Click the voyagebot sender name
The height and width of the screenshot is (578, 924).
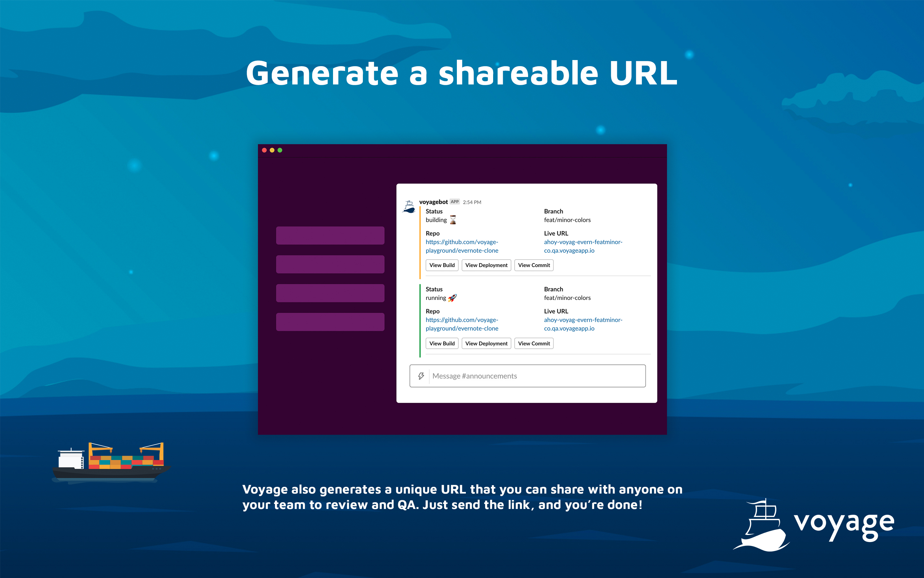(433, 202)
